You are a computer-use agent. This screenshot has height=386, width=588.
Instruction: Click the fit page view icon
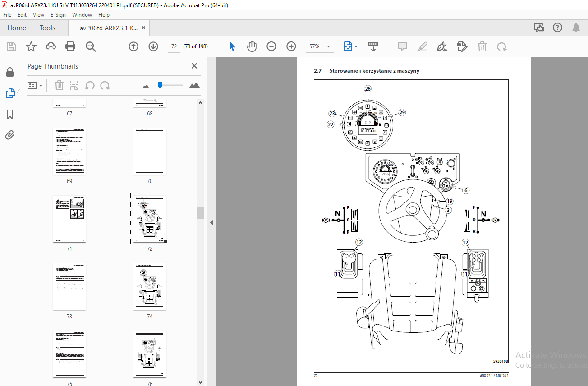click(348, 46)
